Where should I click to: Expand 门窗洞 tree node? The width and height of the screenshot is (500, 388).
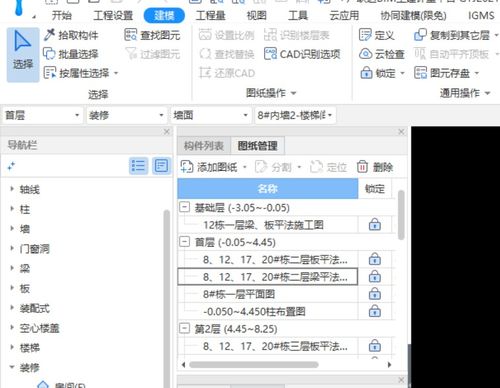[12, 248]
